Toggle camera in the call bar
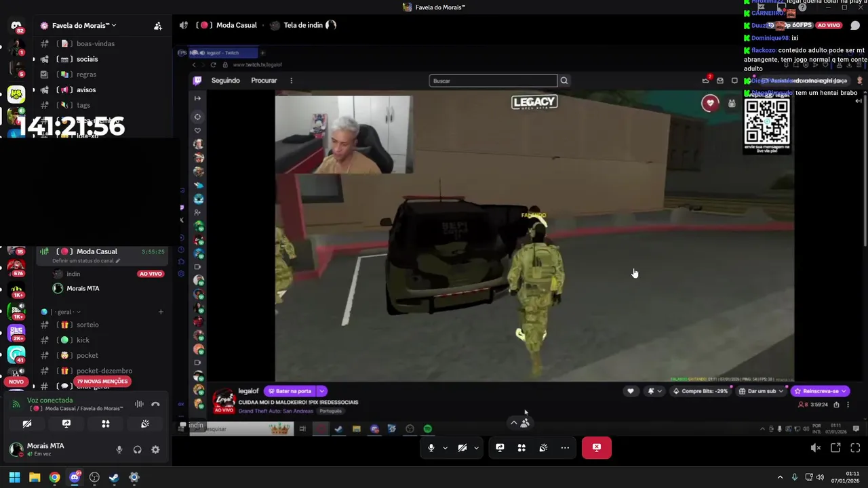868x488 pixels. point(462,447)
